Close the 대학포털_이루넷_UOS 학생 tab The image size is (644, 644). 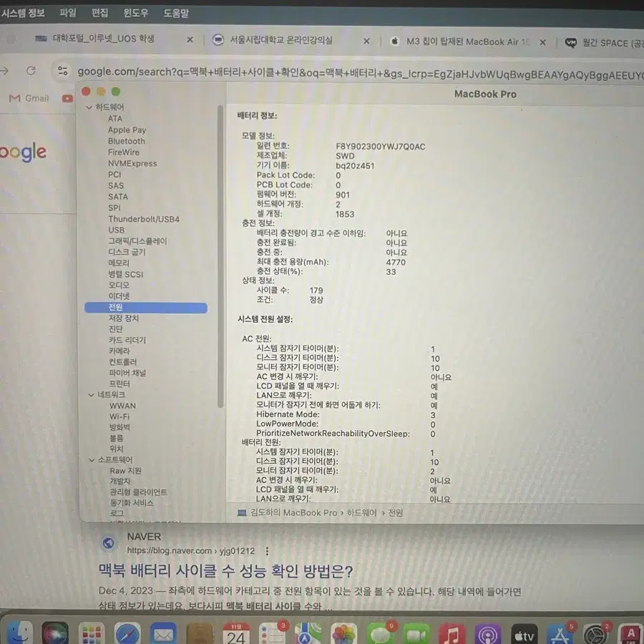pyautogui.click(x=190, y=40)
